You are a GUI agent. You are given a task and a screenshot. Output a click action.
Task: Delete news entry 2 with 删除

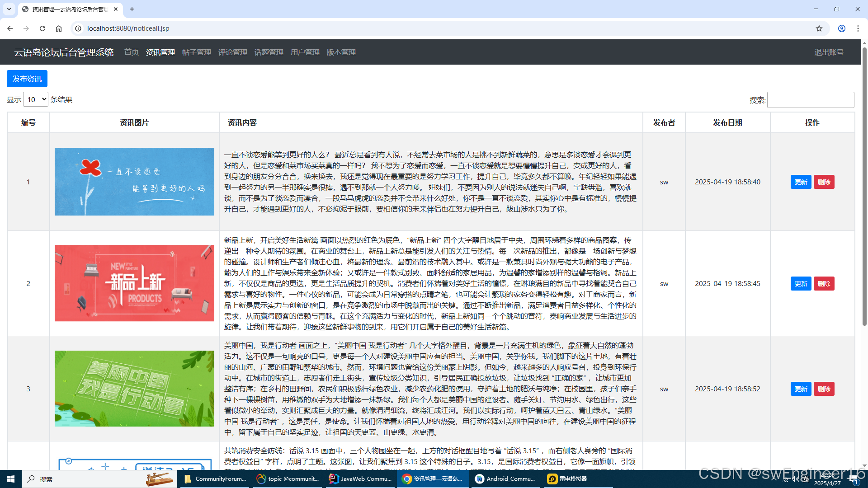click(824, 284)
